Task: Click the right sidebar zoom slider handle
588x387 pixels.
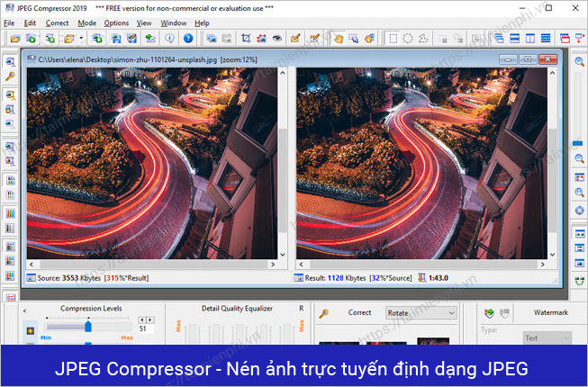Action: click(578, 143)
